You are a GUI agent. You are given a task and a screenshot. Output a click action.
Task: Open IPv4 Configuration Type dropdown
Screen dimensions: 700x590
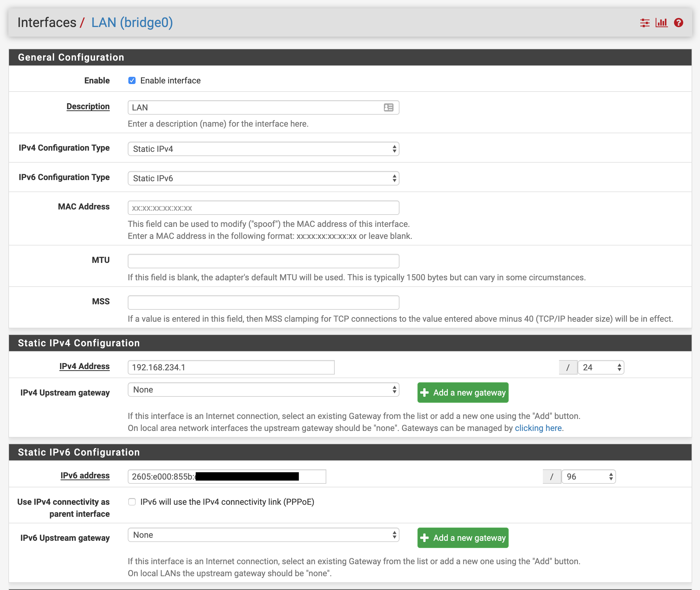263,149
